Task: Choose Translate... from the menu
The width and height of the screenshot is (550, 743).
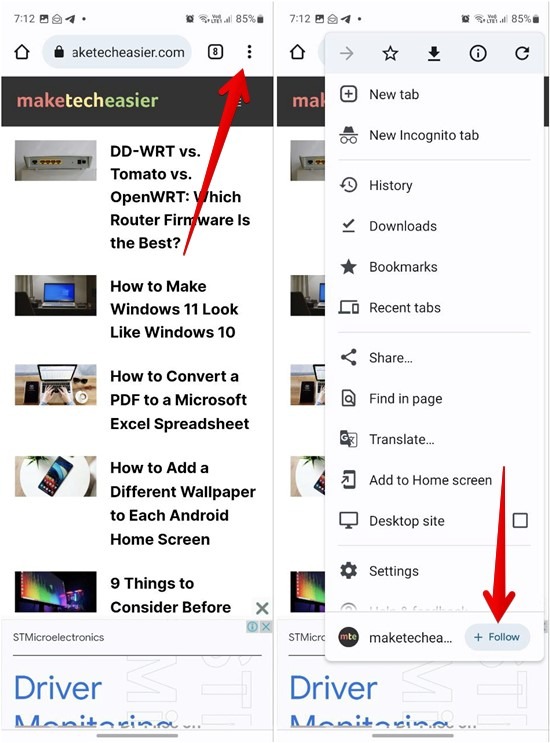Action: pos(434,439)
